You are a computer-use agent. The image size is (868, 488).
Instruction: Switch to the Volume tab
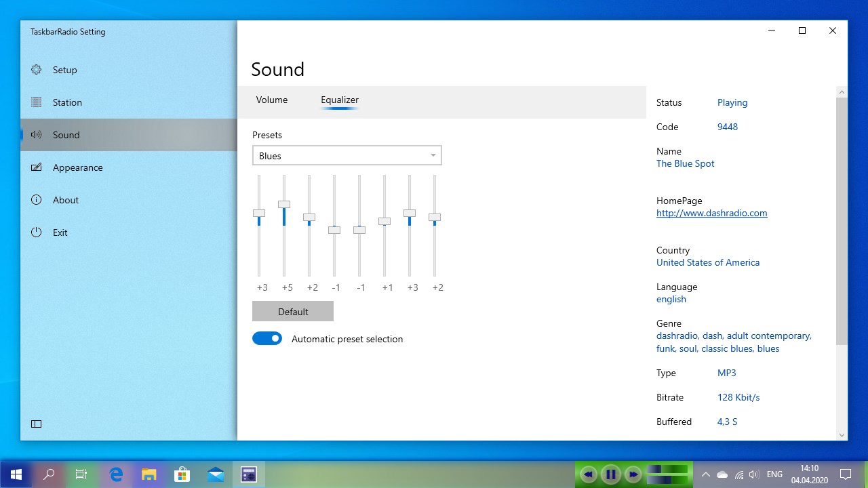[272, 100]
